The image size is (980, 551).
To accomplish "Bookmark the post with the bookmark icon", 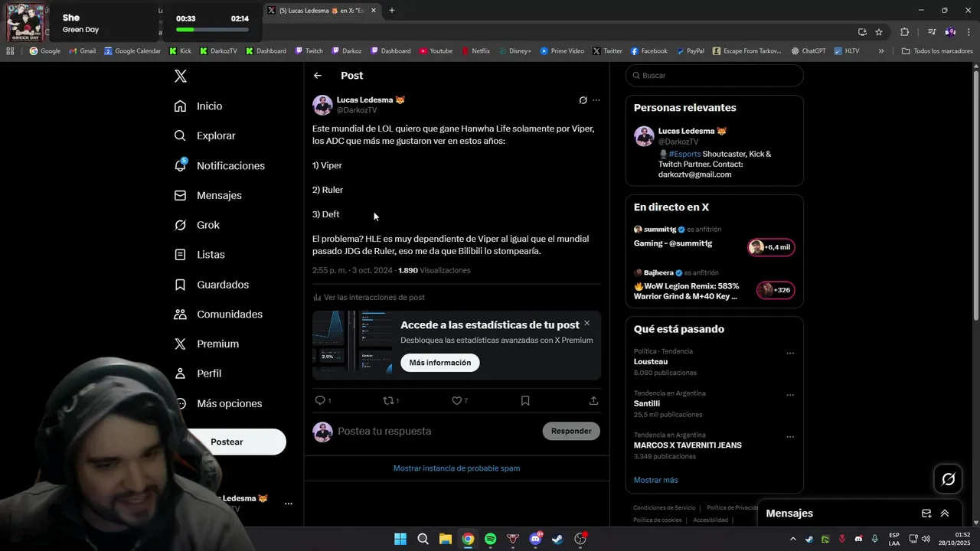I will (x=525, y=400).
